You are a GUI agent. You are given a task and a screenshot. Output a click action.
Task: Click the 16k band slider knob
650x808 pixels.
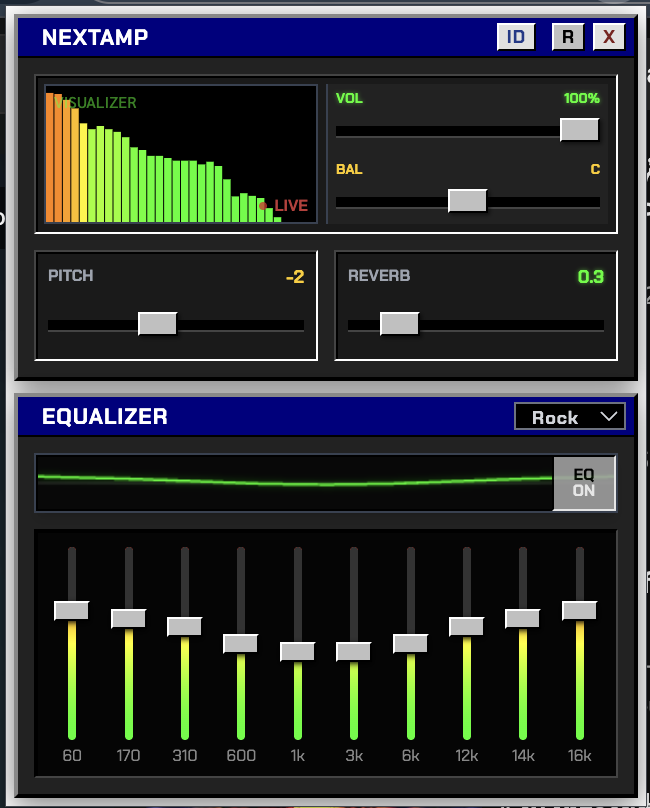click(x=579, y=611)
